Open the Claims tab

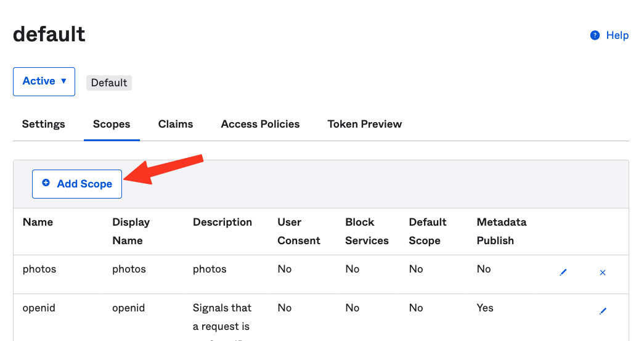pos(176,124)
